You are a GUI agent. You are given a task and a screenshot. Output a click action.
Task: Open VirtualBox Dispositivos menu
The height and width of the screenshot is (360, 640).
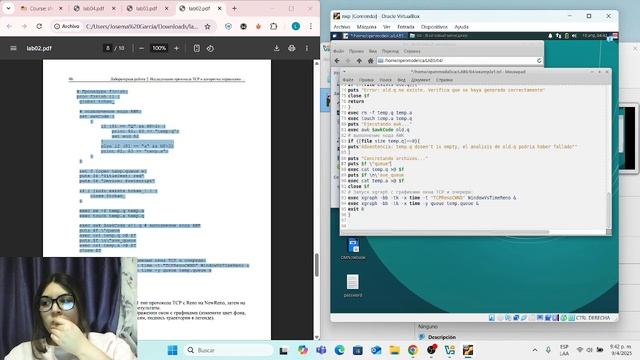pyautogui.click(x=434, y=27)
